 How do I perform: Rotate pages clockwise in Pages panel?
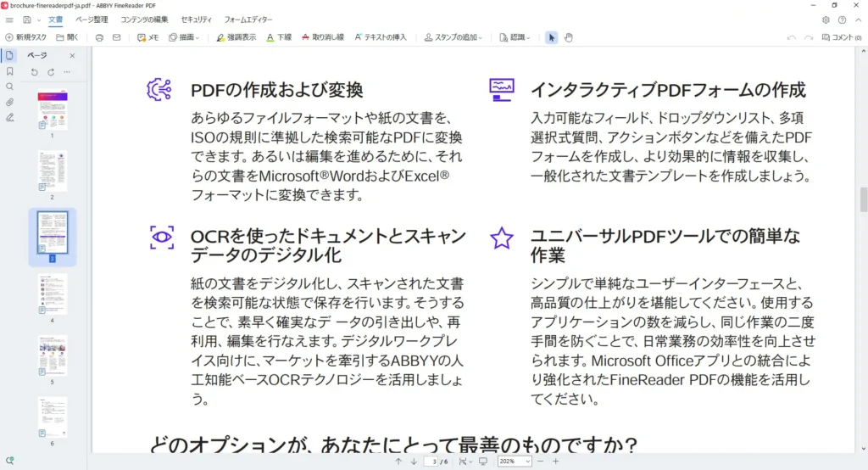pos(51,72)
